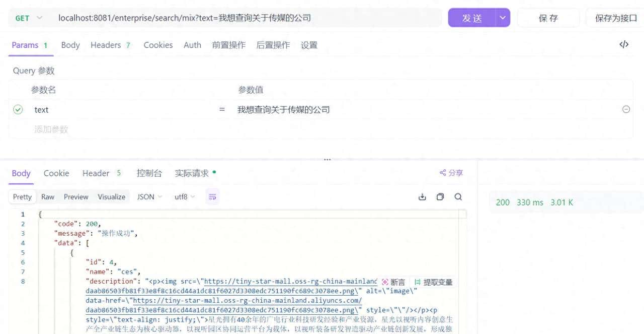Image resolution: width=644 pixels, height=334 pixels.
Task: Open the GET method dropdown
Action: pos(28,17)
